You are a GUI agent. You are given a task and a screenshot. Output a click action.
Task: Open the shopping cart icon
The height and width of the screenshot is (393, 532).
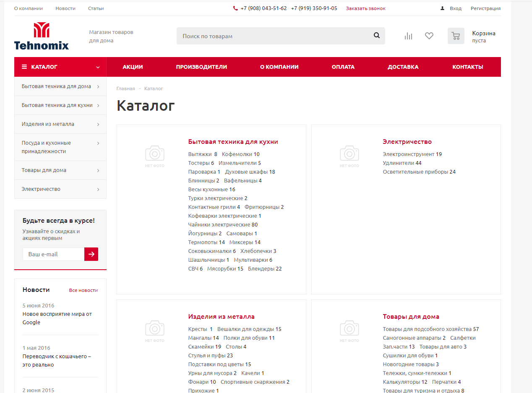[x=456, y=36]
